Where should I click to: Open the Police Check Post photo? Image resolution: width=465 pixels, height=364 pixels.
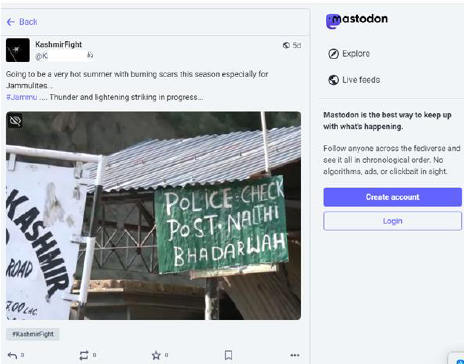[153, 216]
